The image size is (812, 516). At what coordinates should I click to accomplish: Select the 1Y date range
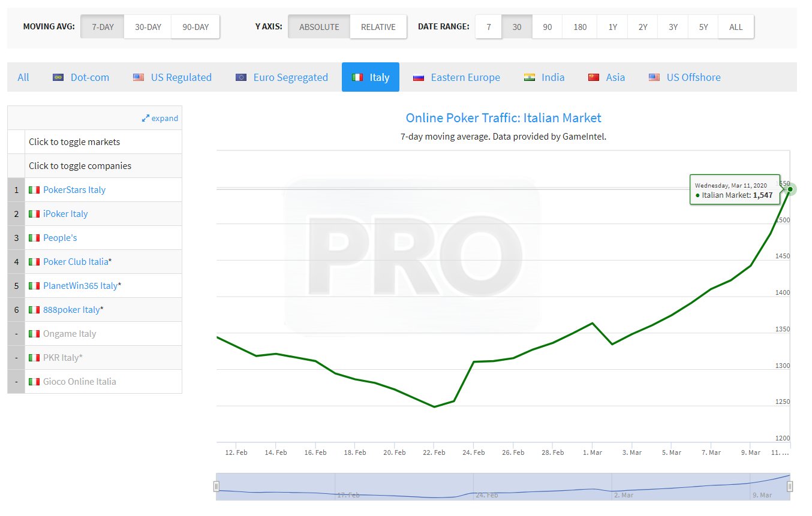pos(612,27)
